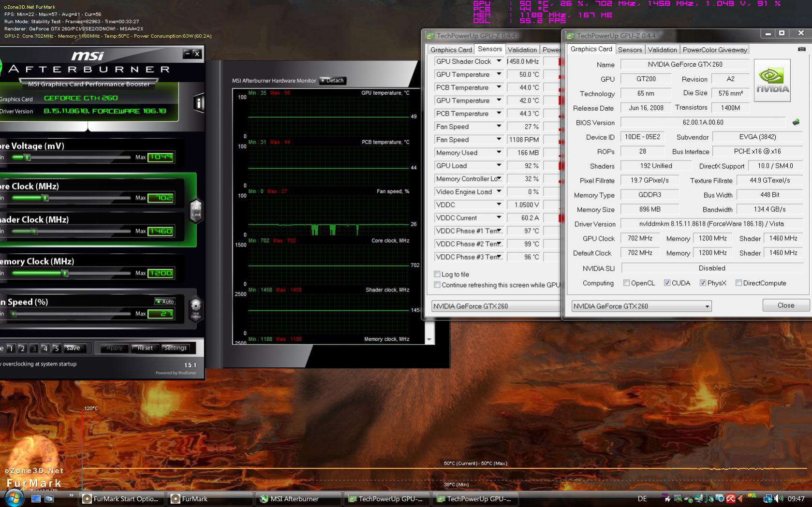Switch to Validation tab in back GPU-Z window
The width and height of the screenshot is (812, 507).
point(522,50)
